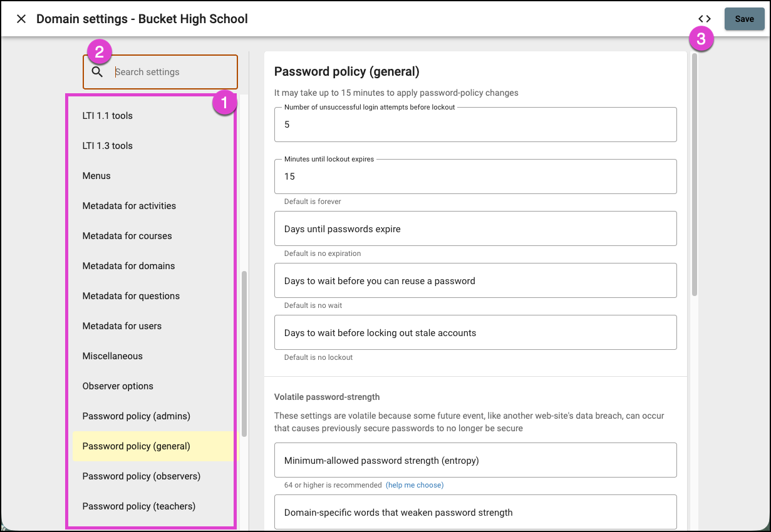Close the Domain settings dialog
This screenshot has height=532, width=771.
21,19
